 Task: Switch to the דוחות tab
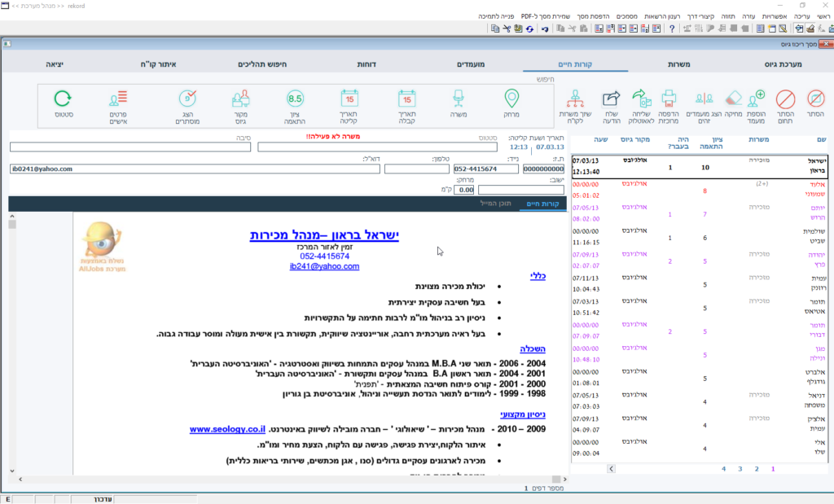point(367,64)
